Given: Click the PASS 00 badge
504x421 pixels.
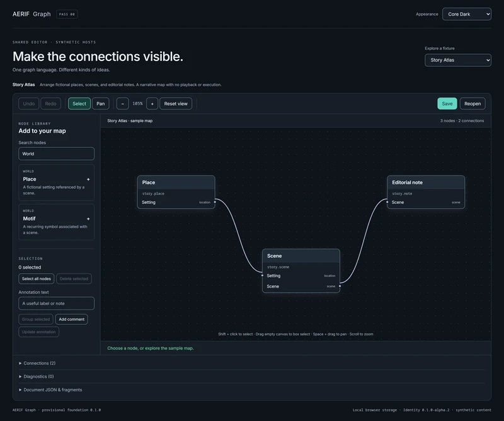Looking at the screenshot, I should click(67, 14).
